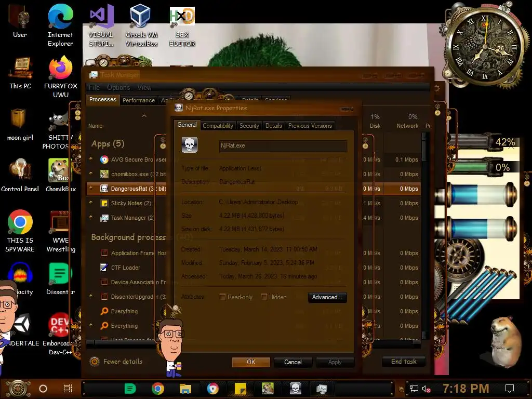Open the WWE Wrestling desktop icon

pos(60,231)
